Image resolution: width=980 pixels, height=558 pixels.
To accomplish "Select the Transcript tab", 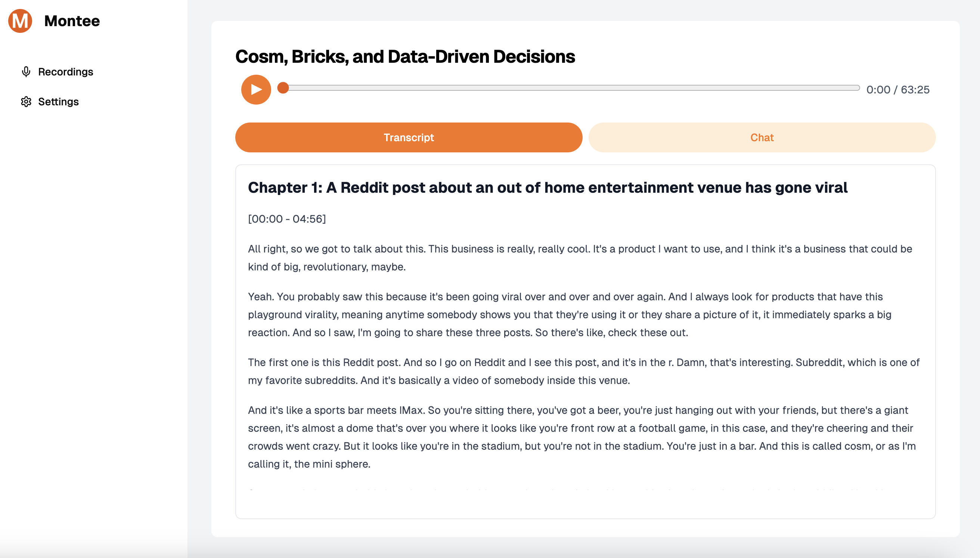I will 409,137.
